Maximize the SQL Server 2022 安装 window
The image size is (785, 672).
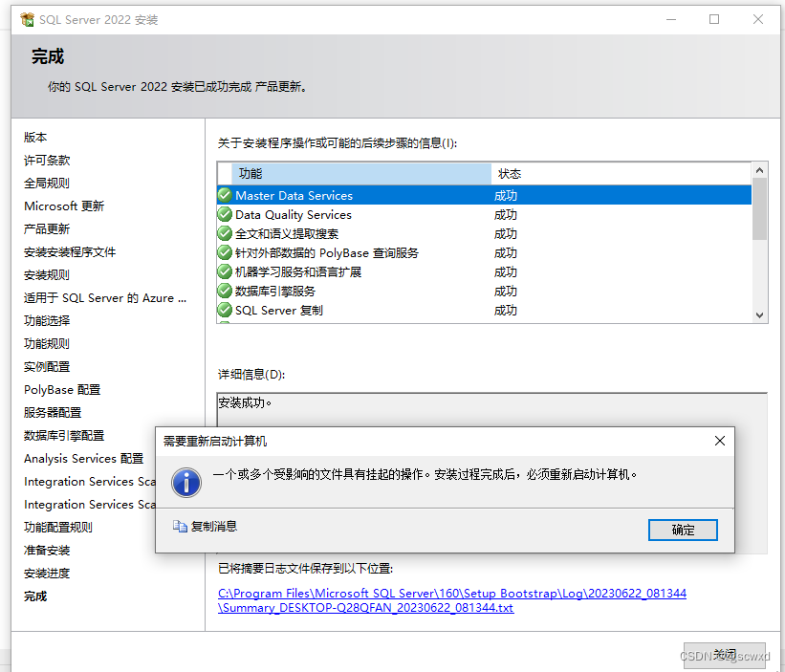point(714,19)
